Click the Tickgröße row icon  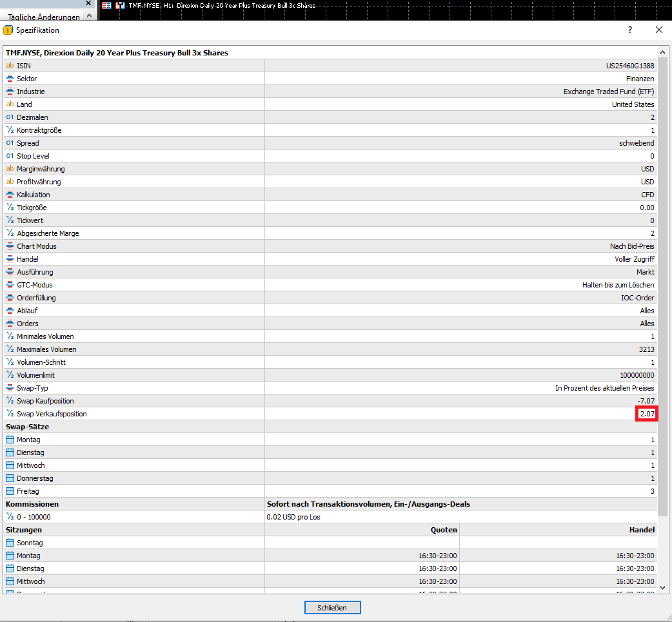click(10, 208)
